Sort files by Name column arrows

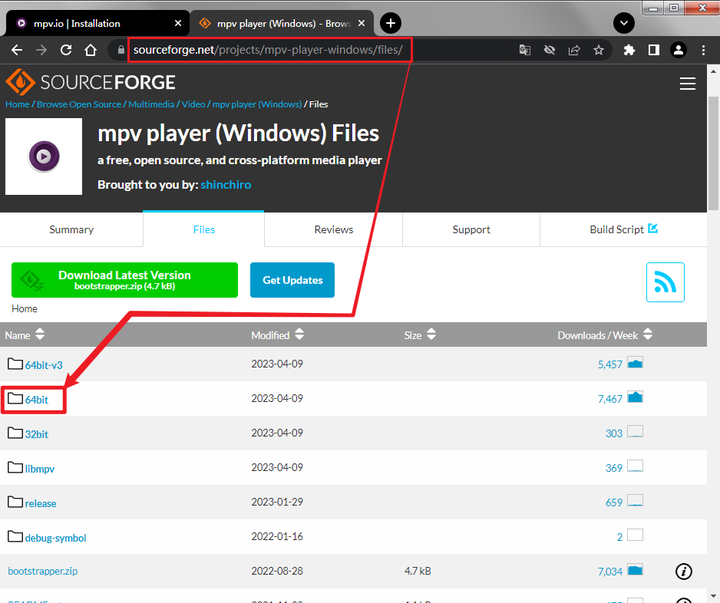pos(40,334)
